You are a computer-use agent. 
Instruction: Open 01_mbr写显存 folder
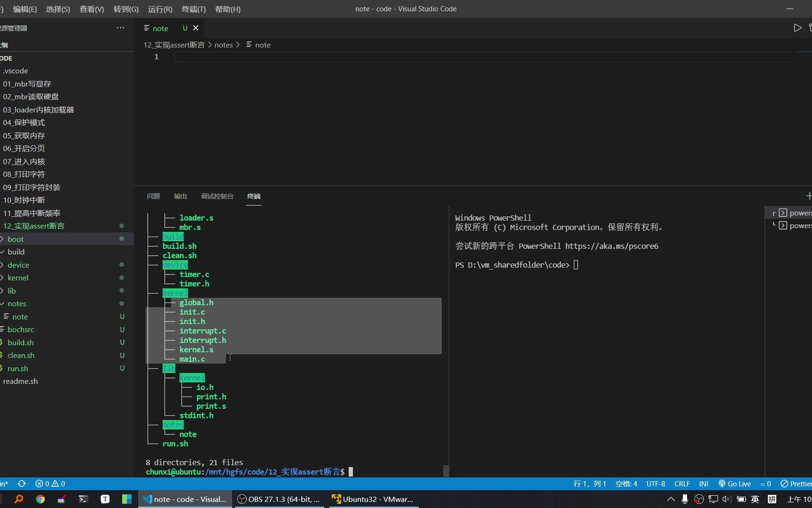coord(67,84)
